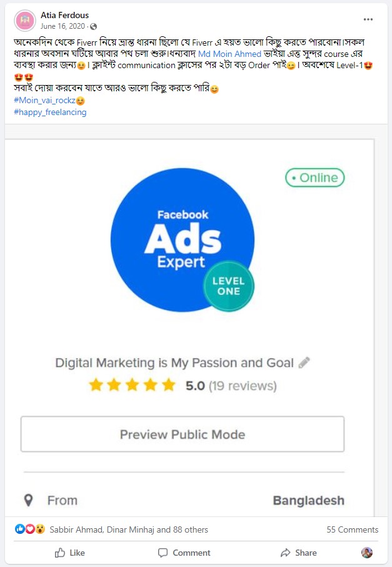Click the location pin icon beside From
The width and height of the screenshot is (392, 567).
[28, 501]
